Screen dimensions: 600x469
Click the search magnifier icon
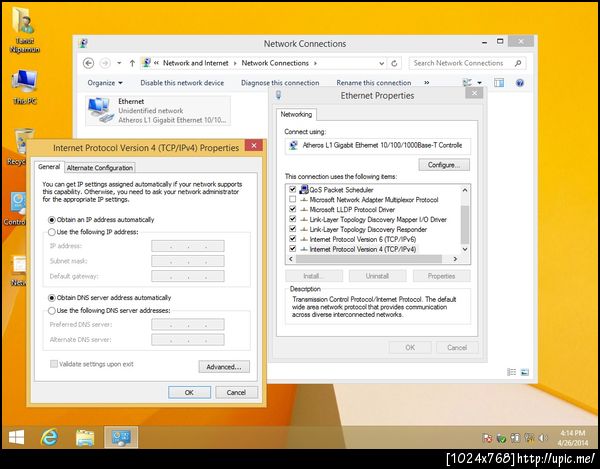pos(518,63)
